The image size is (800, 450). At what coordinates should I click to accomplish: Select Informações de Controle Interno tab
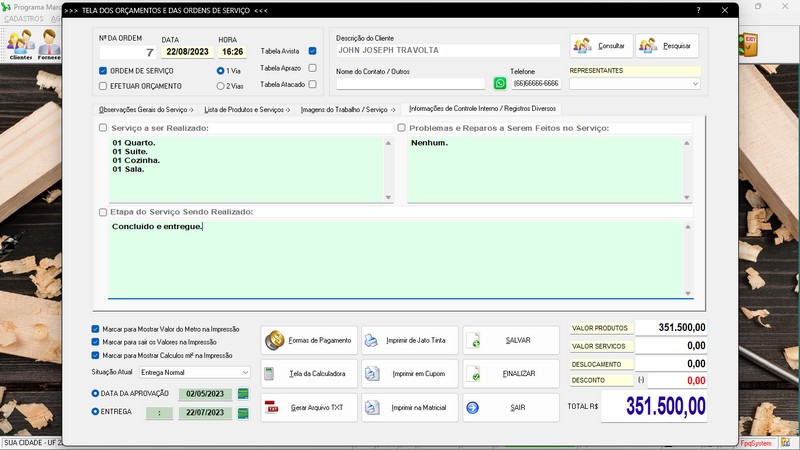click(482, 109)
